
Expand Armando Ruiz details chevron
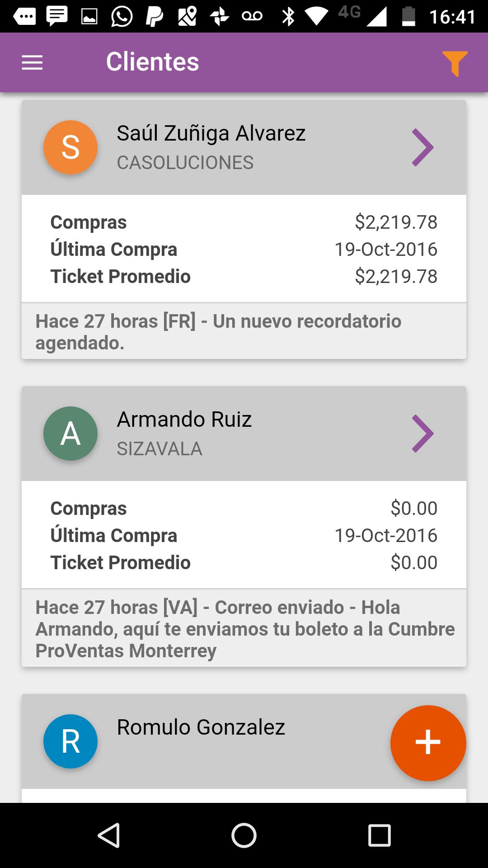pyautogui.click(x=422, y=434)
